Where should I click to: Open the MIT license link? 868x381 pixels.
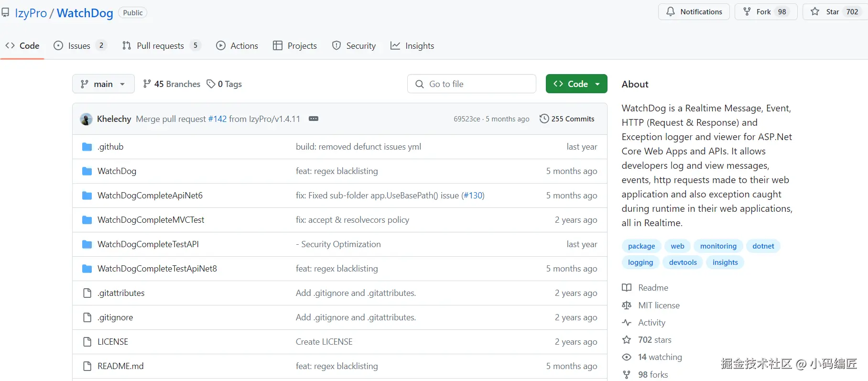659,305
